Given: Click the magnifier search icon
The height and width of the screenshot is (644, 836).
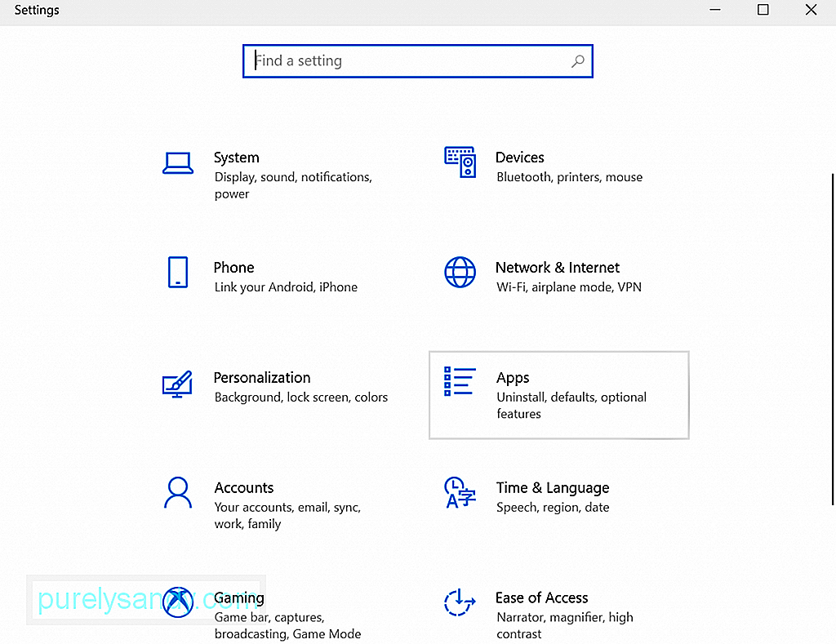Looking at the screenshot, I should click(578, 61).
